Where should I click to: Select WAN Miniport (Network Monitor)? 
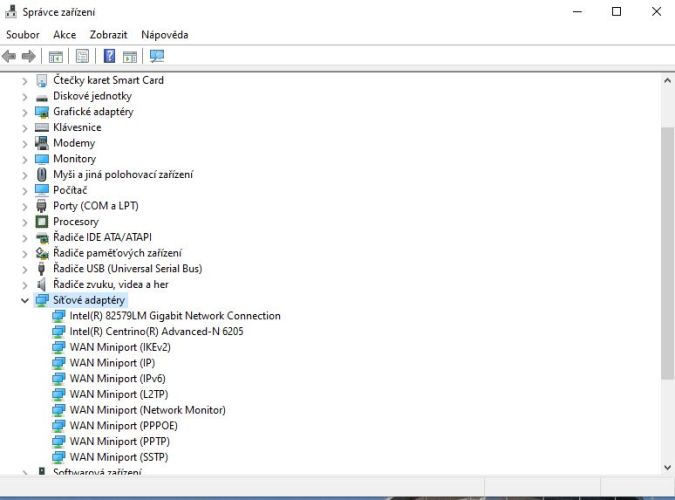[148, 410]
